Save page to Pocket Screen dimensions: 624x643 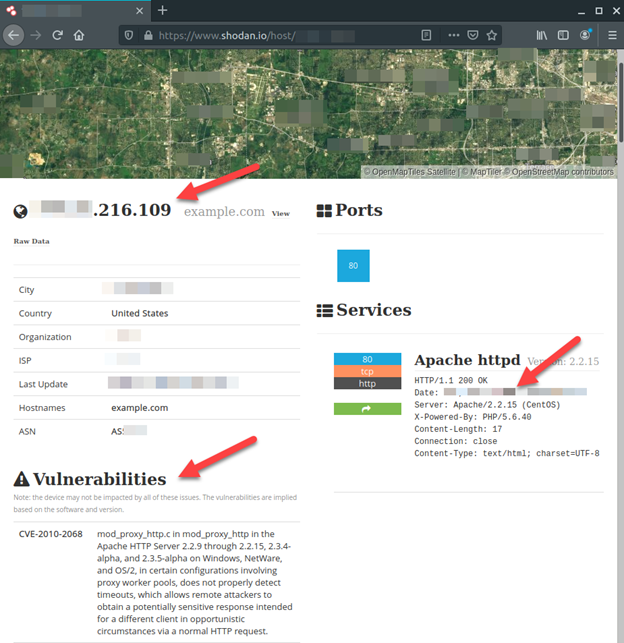[473, 35]
